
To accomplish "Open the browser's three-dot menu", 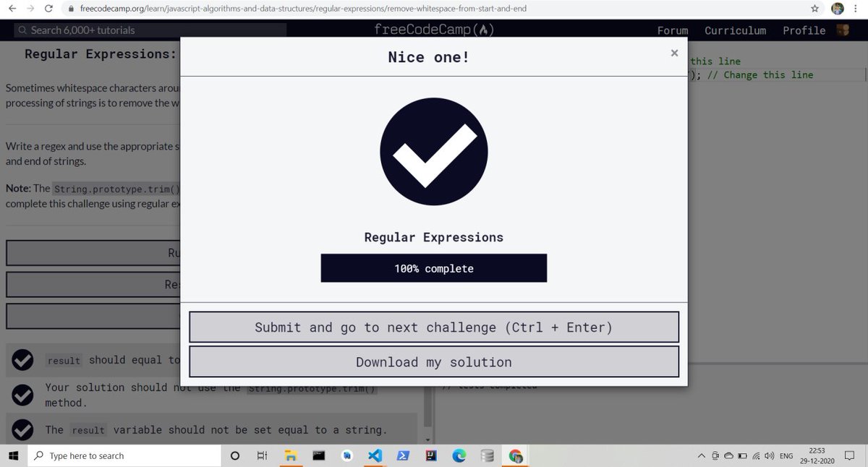I will pos(855,8).
